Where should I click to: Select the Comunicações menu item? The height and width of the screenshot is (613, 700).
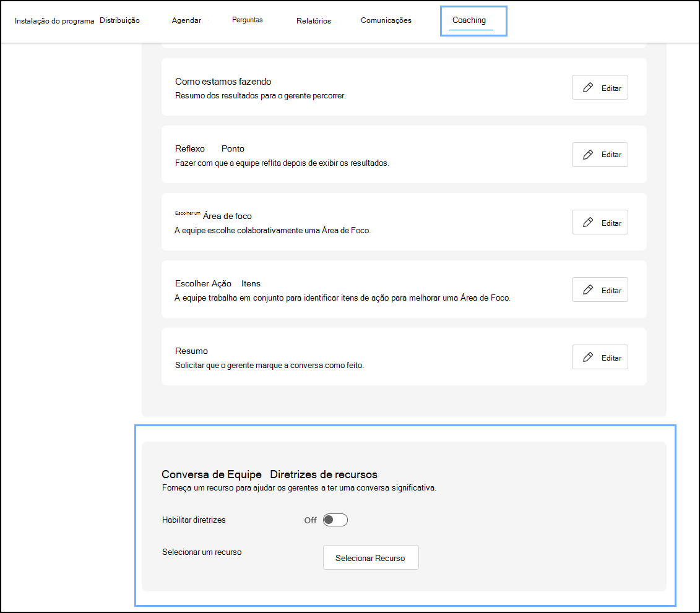pos(386,20)
